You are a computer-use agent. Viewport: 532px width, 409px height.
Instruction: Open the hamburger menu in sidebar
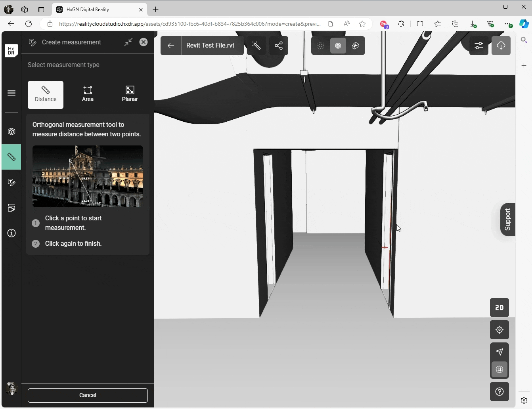[11, 93]
